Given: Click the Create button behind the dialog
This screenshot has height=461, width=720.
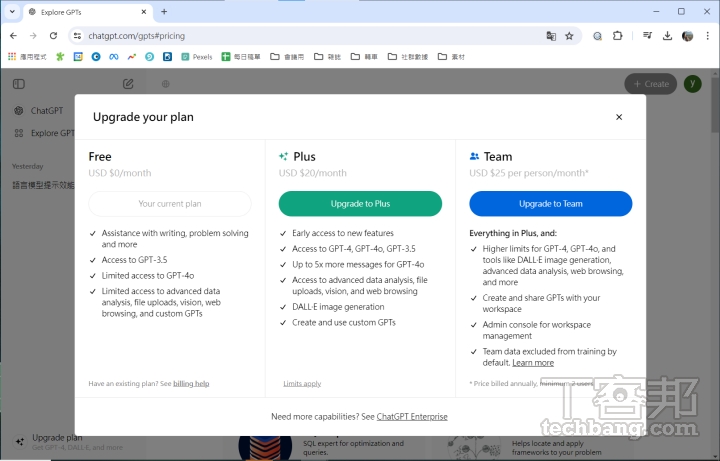Looking at the screenshot, I should pyautogui.click(x=651, y=84).
